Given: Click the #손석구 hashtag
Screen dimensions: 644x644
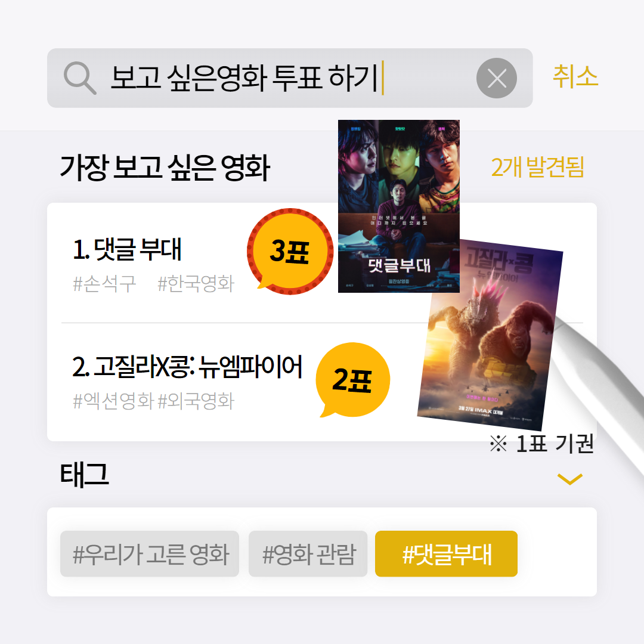Looking at the screenshot, I should tap(104, 284).
